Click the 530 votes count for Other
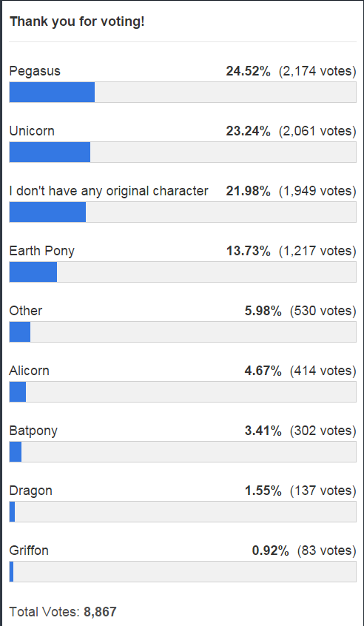This screenshot has height=626, width=364. pos(323,311)
